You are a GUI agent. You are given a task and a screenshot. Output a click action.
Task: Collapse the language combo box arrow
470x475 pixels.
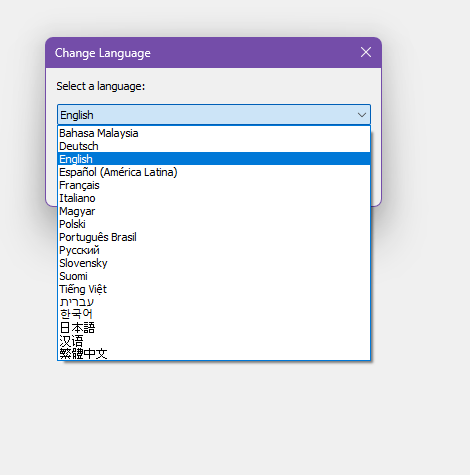362,115
